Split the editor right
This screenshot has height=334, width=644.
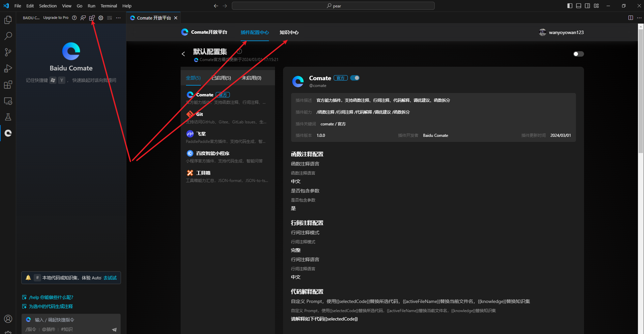(x=631, y=18)
